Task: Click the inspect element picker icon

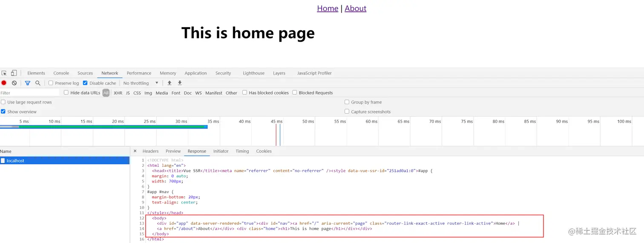Action: 4,73
